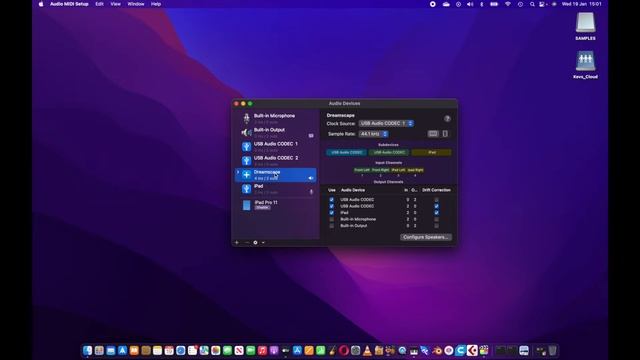This screenshot has width=640, height=360.
Task: Open the Sample Rate dropdown
Action: click(x=373, y=134)
